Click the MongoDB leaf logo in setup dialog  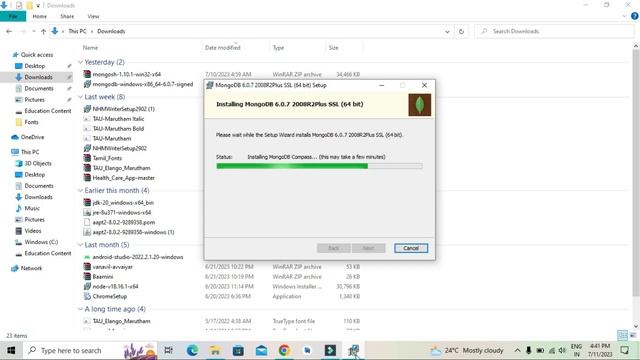[x=420, y=105]
